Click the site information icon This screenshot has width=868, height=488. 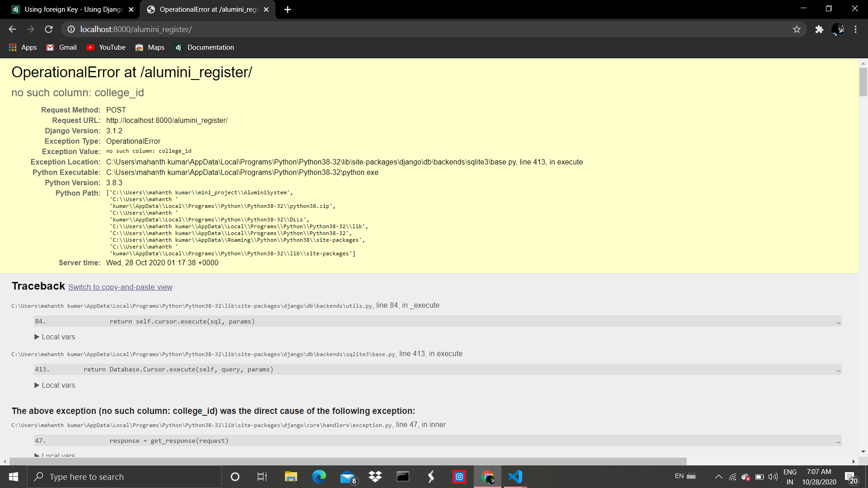(71, 29)
